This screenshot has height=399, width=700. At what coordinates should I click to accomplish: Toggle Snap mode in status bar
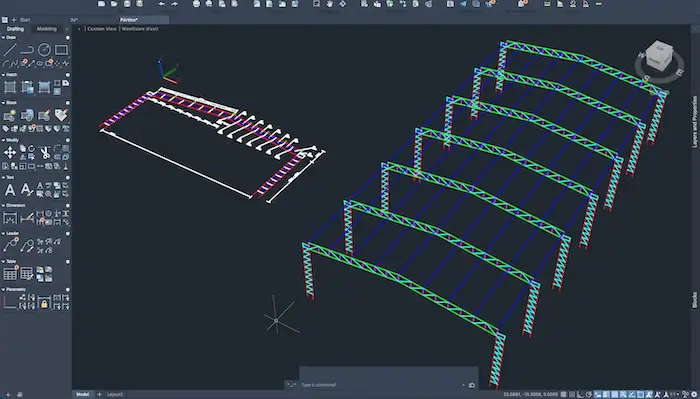coord(572,395)
